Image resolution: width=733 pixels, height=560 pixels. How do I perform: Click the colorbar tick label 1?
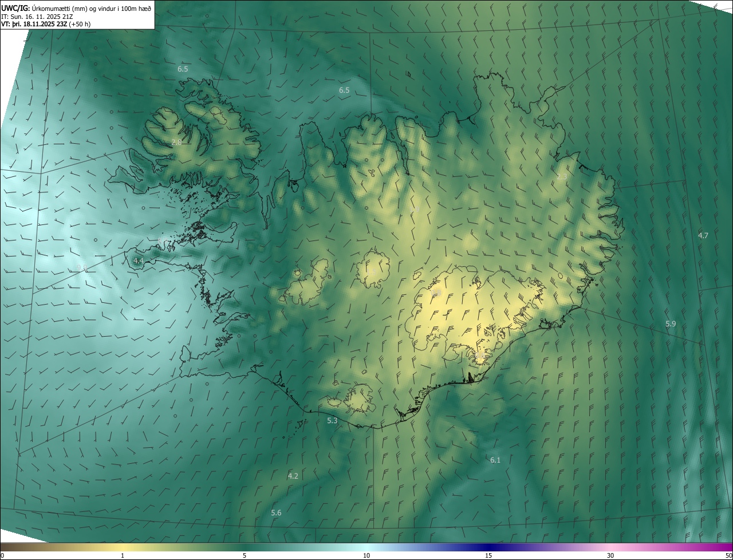click(123, 555)
